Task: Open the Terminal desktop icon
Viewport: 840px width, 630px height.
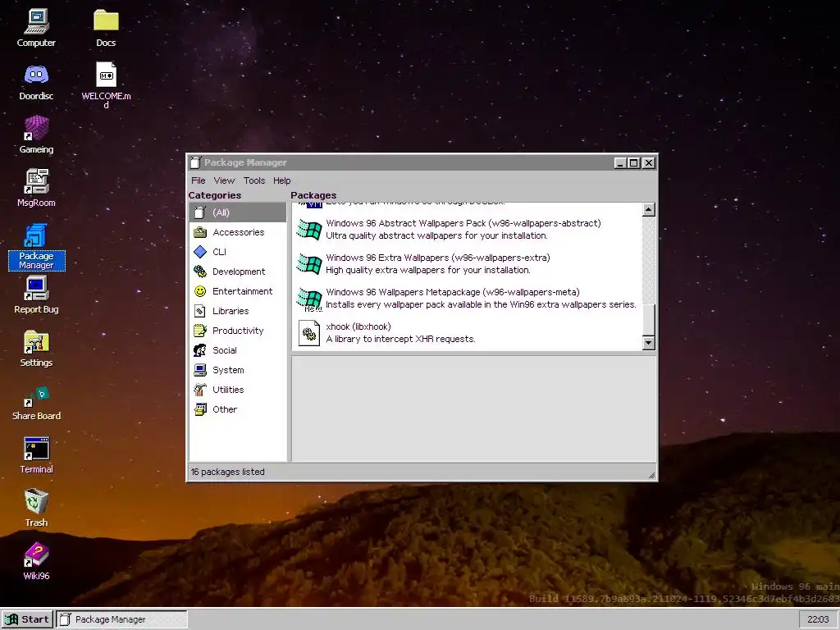Action: 36,454
